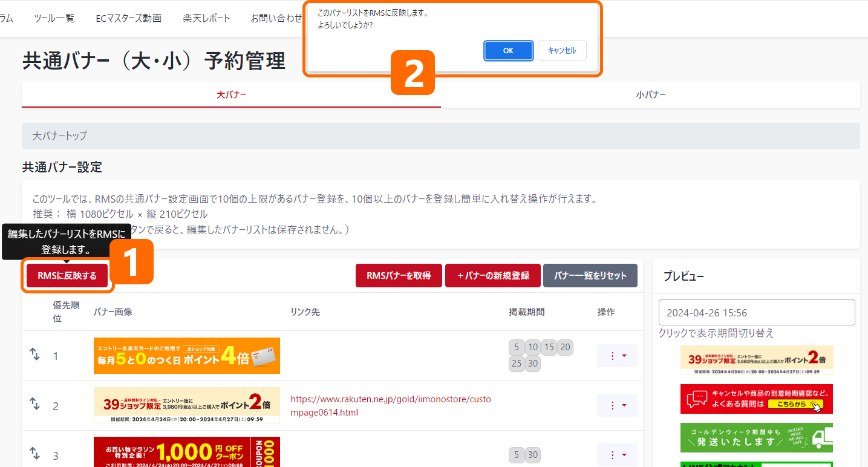Open お問い合わせ menu item
868x467 pixels.
click(276, 18)
